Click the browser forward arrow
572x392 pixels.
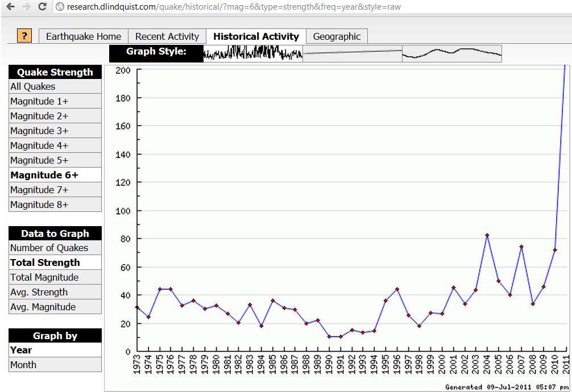click(x=26, y=7)
